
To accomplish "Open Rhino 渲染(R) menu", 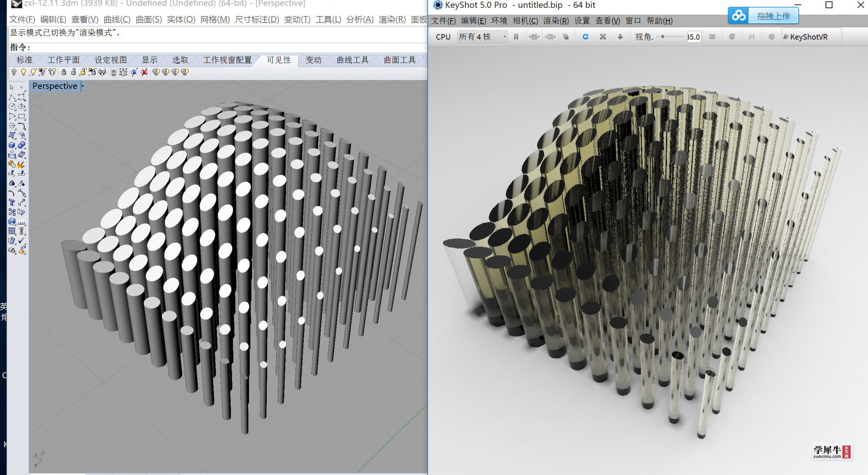I will point(392,20).
